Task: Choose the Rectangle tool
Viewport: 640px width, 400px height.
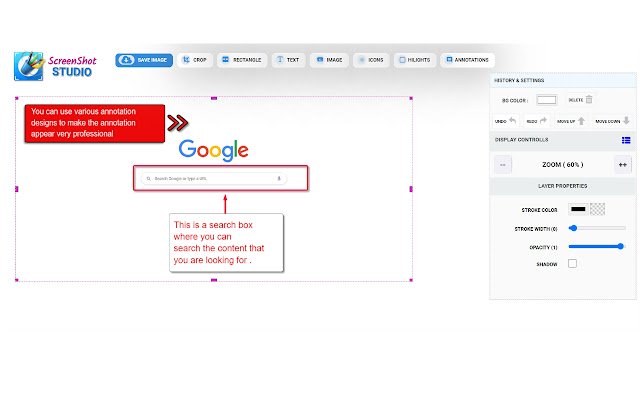Action: (242, 60)
